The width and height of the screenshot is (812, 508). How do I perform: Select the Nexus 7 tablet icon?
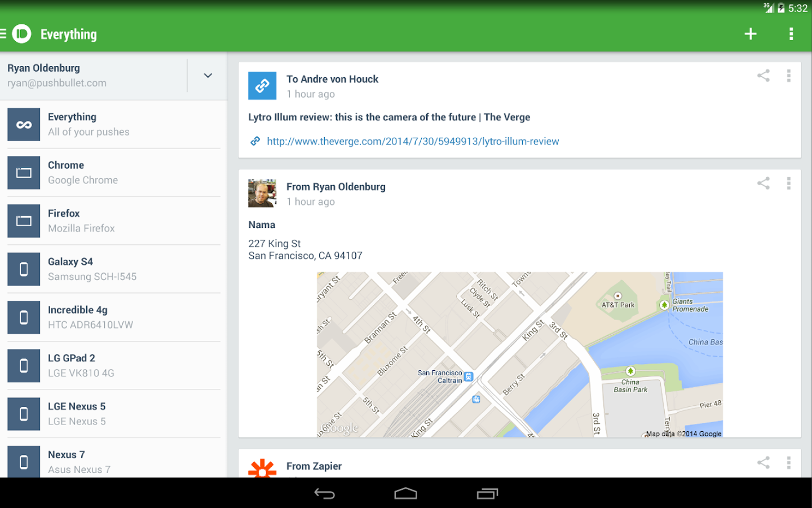pyautogui.click(x=24, y=462)
